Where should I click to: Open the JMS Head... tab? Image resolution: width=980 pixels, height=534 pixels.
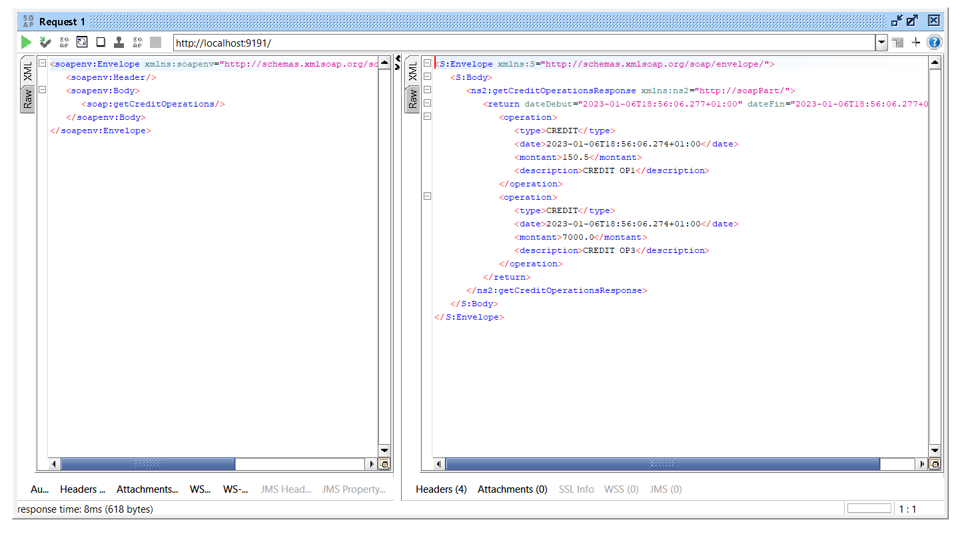(286, 489)
